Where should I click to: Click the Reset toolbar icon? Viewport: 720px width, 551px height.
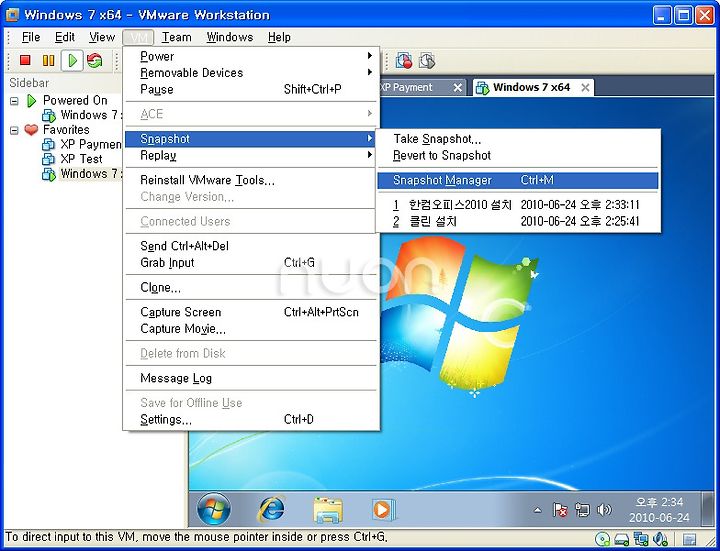pos(95,60)
